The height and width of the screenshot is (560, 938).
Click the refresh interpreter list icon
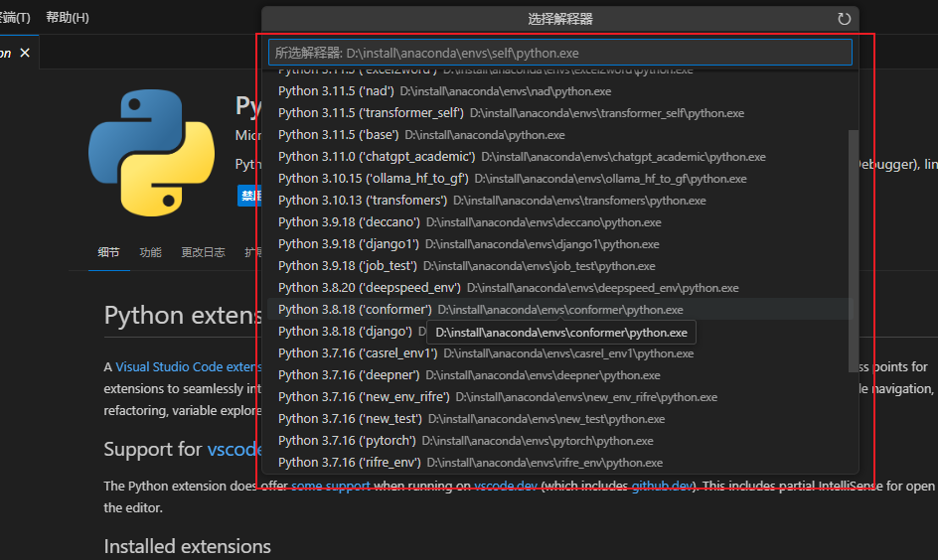tap(844, 19)
